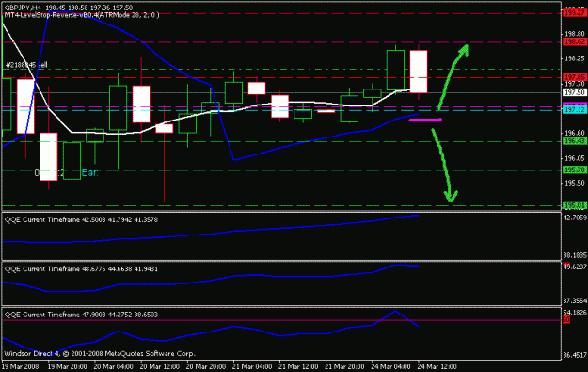
Task: Select the 36.4517 scale value
Action: click(x=575, y=355)
